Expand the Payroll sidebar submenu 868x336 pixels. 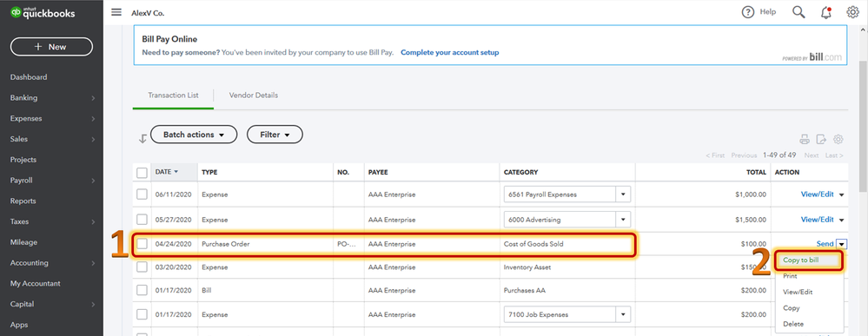pyautogui.click(x=93, y=181)
